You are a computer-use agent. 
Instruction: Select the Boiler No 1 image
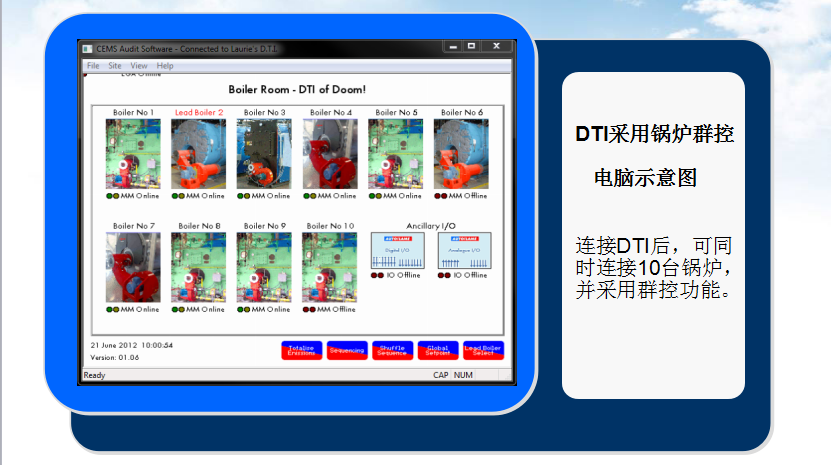click(133, 154)
